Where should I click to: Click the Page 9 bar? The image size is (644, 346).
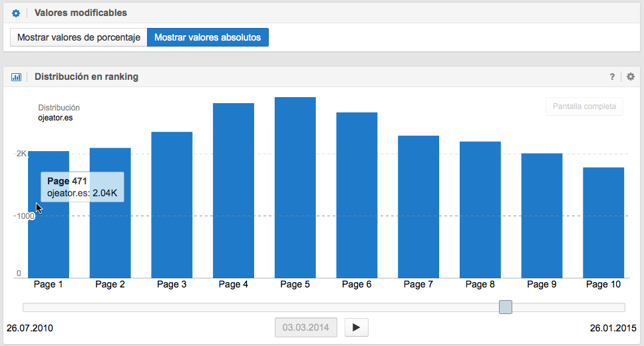coord(542,216)
